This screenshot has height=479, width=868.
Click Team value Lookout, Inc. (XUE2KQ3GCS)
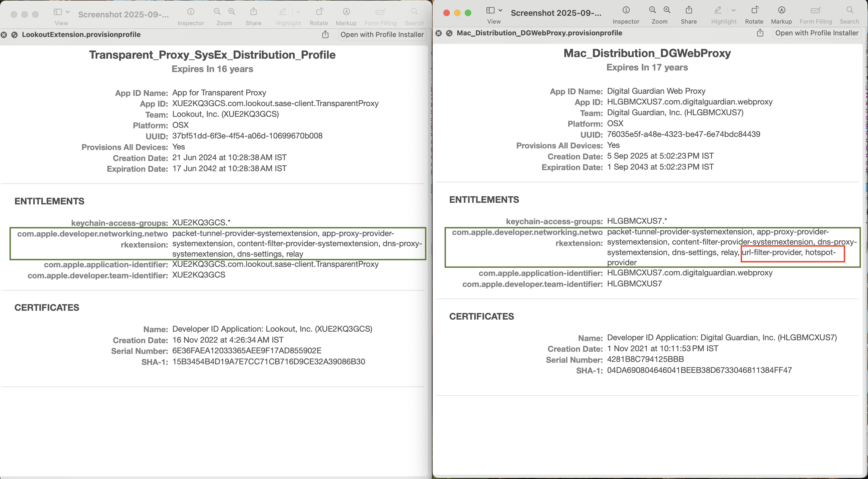tap(226, 114)
